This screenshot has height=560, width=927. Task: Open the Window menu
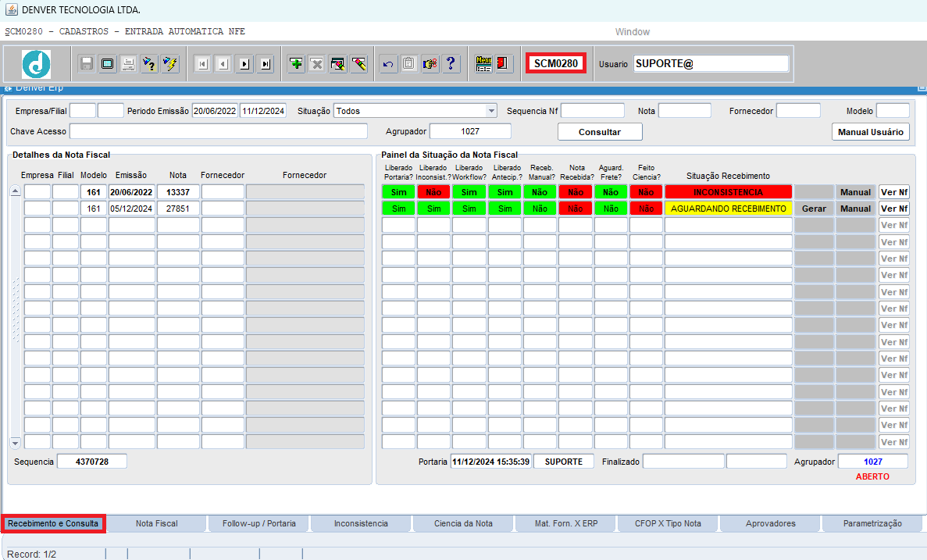click(632, 32)
